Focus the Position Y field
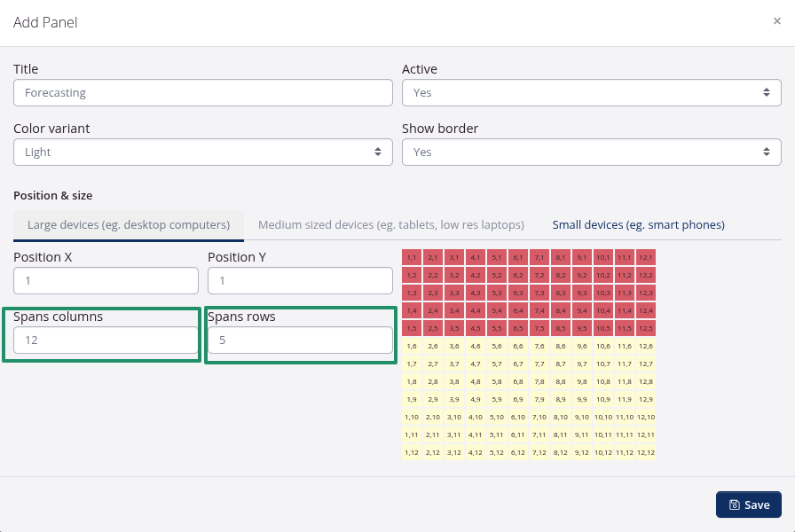 pyautogui.click(x=300, y=280)
